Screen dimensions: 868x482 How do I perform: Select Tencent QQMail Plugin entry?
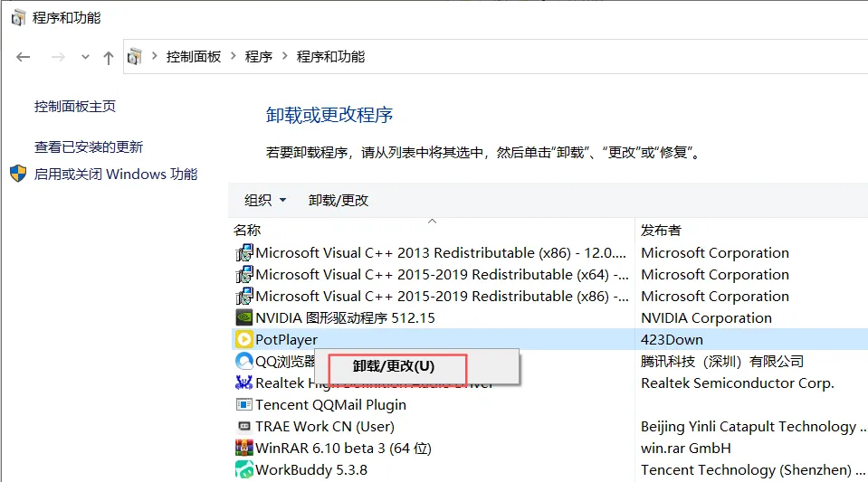(330, 405)
